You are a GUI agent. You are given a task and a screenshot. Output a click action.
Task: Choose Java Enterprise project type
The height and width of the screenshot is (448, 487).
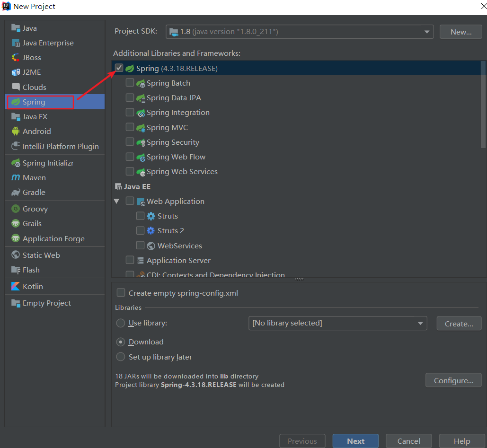(x=55, y=43)
